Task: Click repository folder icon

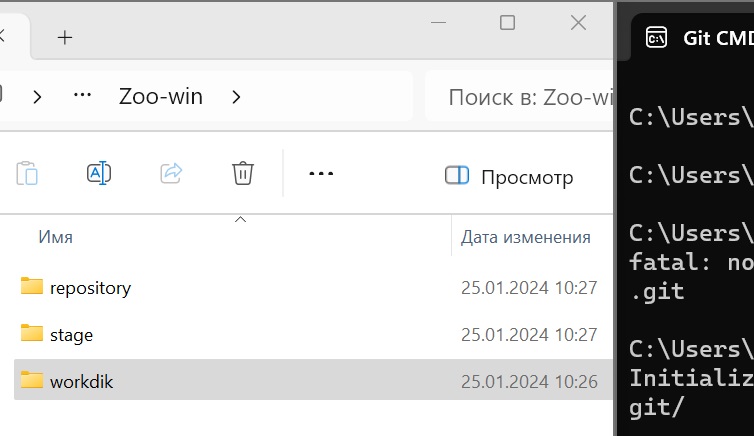Action: (32, 286)
